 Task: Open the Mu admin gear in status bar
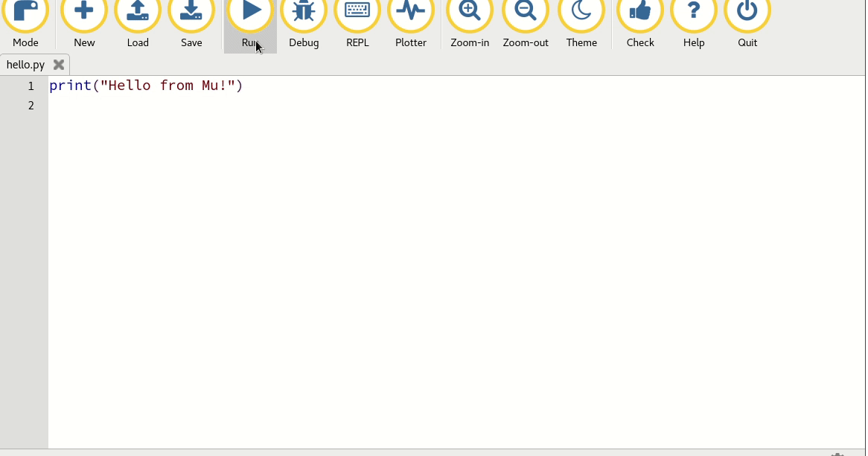[x=837, y=452]
